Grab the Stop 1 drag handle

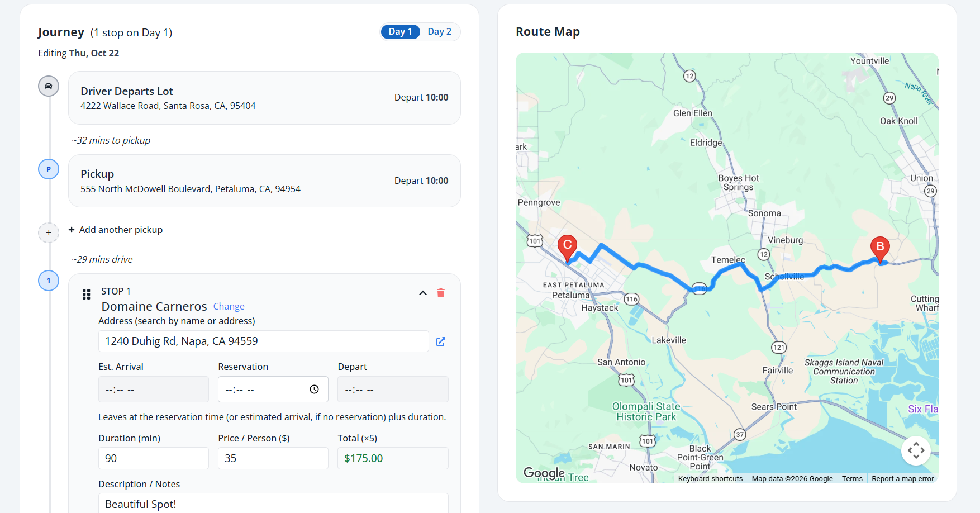[87, 294]
